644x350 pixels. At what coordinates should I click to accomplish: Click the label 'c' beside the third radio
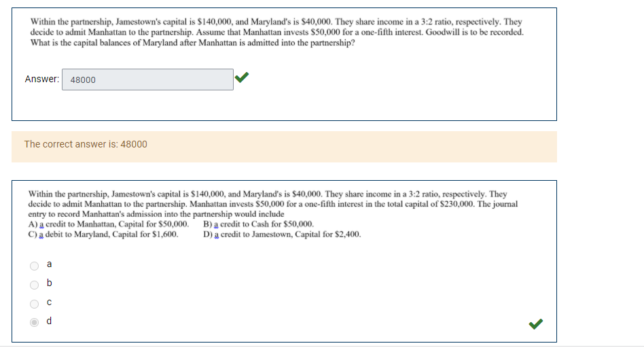(x=50, y=302)
